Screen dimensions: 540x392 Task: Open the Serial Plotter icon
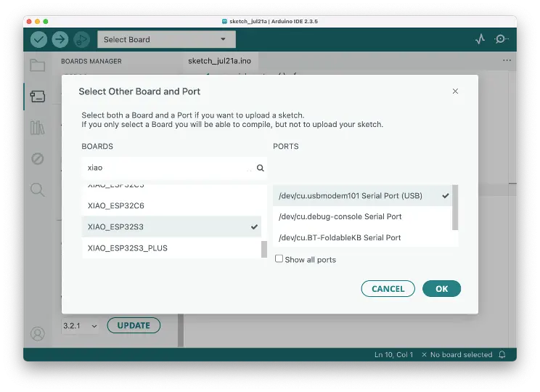(x=480, y=39)
